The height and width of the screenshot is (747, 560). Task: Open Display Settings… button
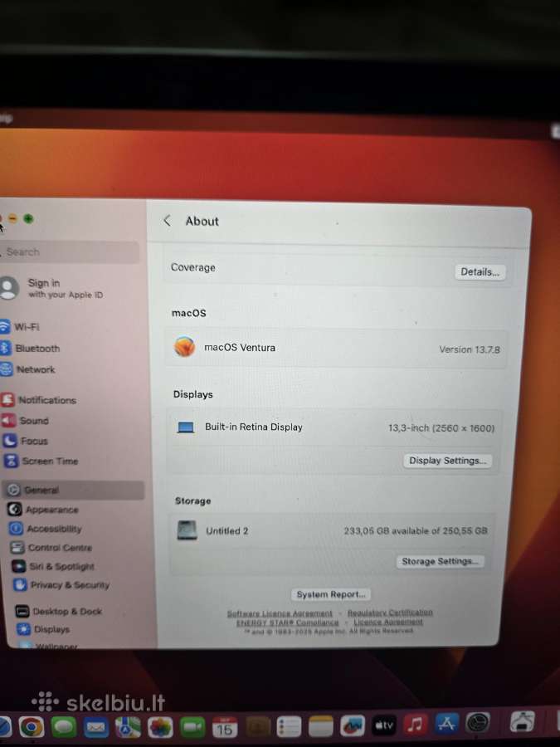[x=447, y=461]
